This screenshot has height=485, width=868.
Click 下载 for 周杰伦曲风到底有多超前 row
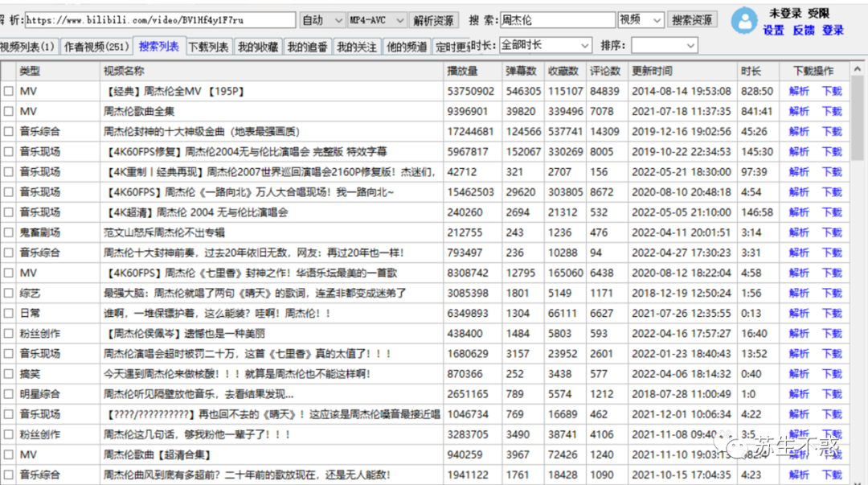coord(832,475)
